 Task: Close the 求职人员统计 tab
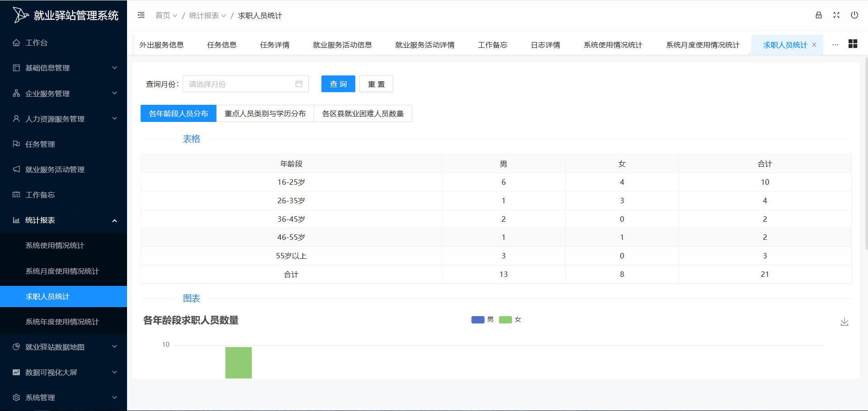[x=814, y=45]
